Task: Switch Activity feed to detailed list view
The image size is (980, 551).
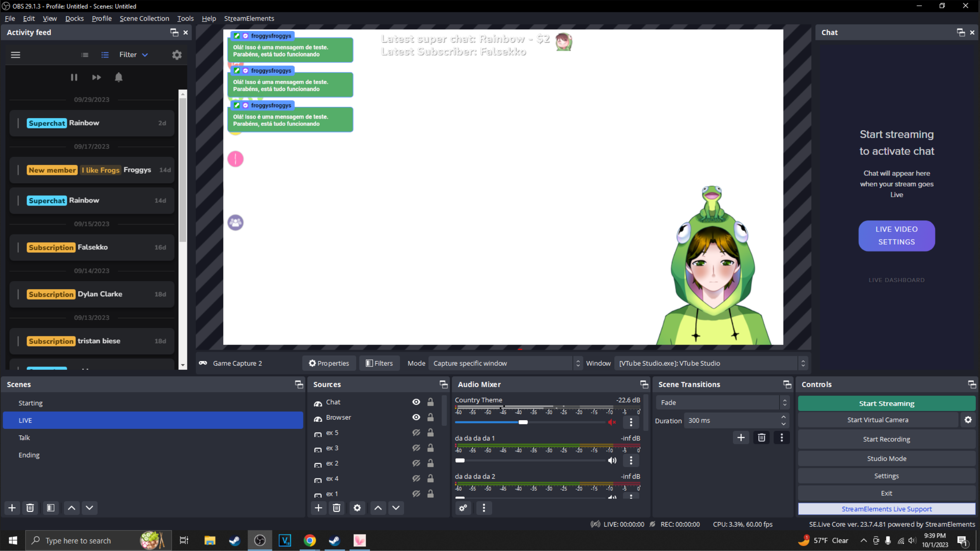Action: (x=105, y=55)
